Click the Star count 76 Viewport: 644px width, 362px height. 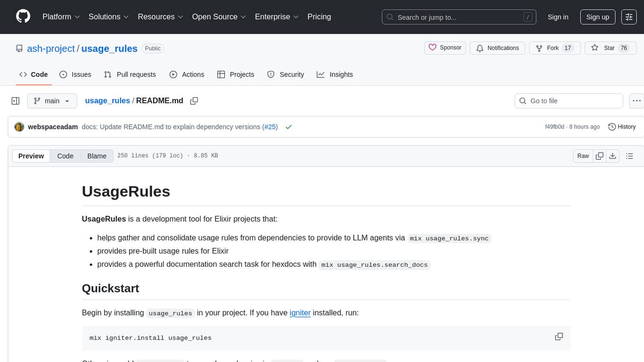[624, 48]
